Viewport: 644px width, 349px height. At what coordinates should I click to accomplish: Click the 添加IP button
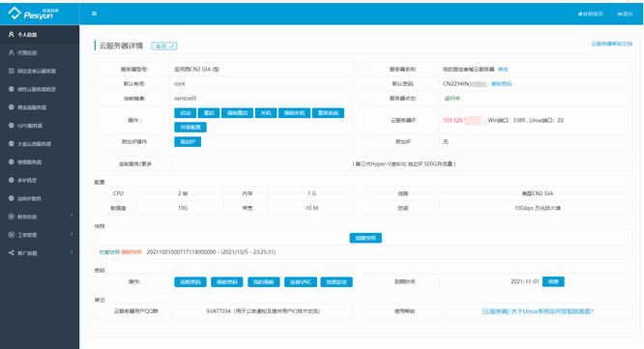pos(188,142)
